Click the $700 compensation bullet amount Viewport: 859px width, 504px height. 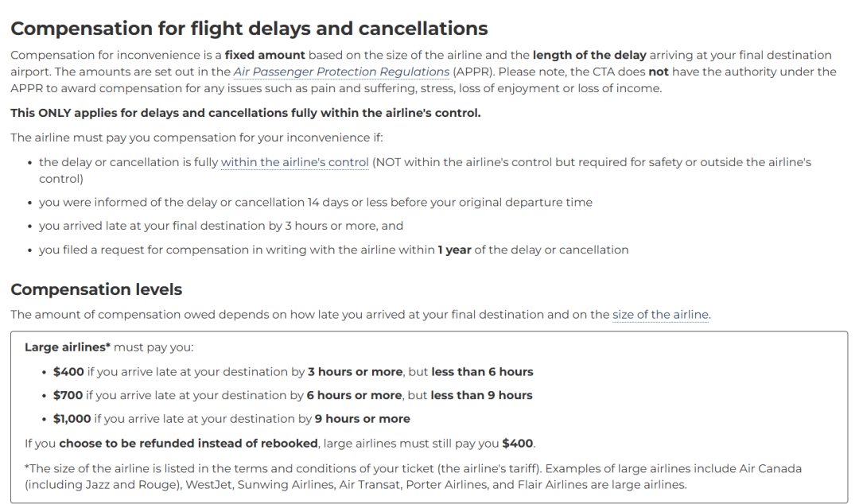(x=68, y=396)
